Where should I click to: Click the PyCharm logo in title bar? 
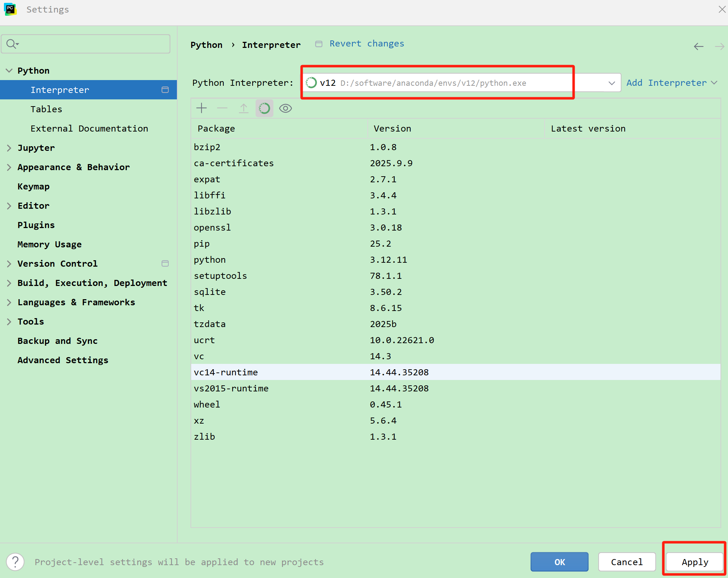pyautogui.click(x=10, y=9)
